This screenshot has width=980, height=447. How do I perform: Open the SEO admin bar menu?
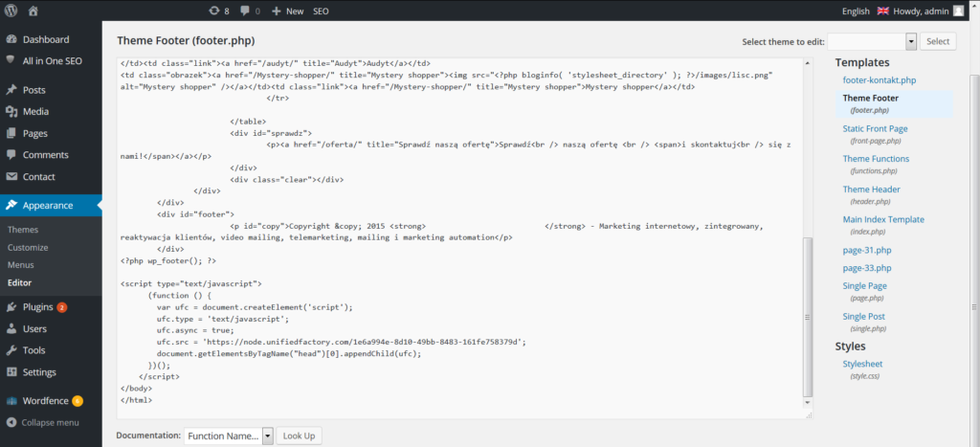pyautogui.click(x=321, y=11)
